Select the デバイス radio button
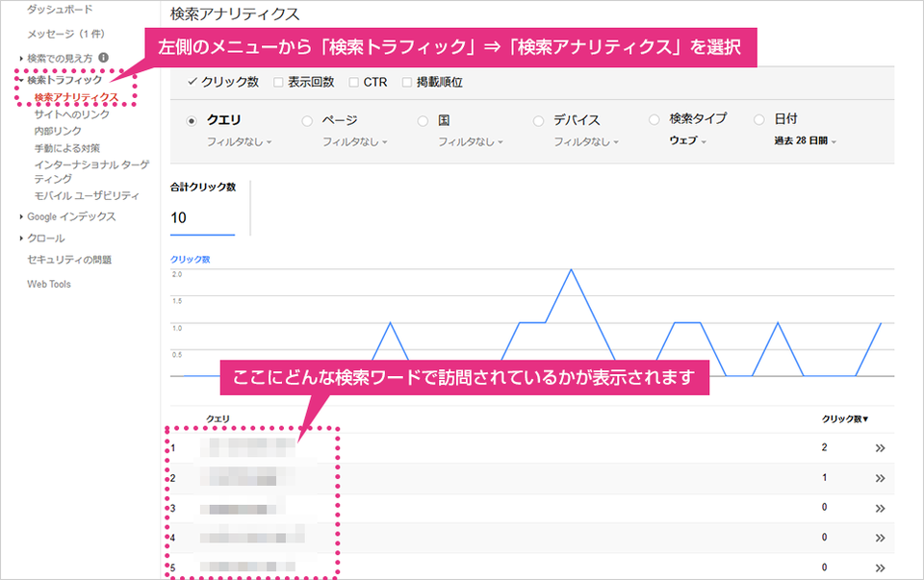924x580 pixels. [538, 120]
